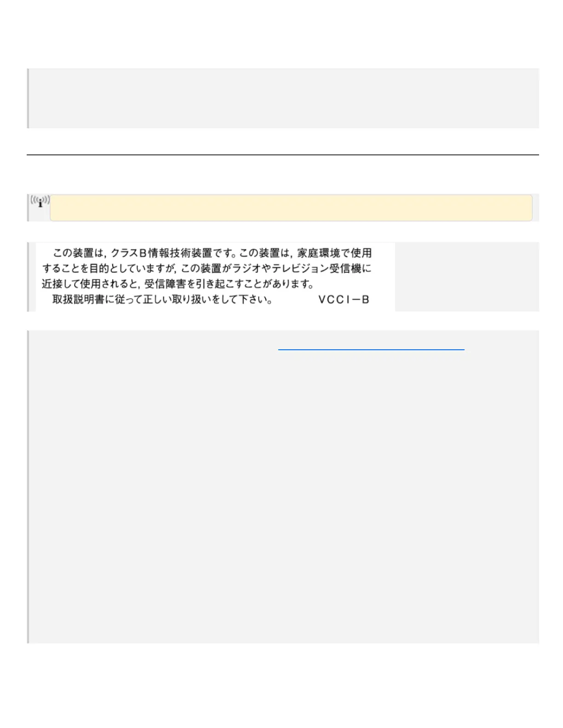This screenshot has height=728, width=563.
Task: Click left border bar of VCCI notice block
Action: (x=28, y=277)
